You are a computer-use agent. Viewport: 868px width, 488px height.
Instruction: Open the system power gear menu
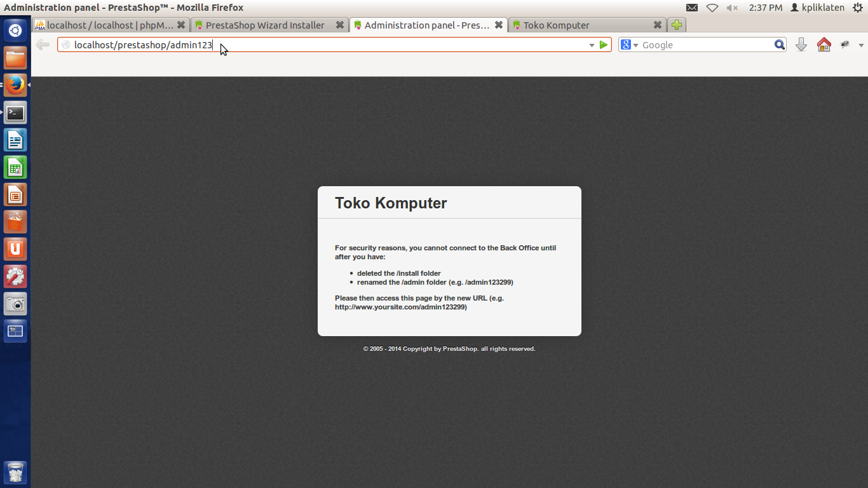point(858,8)
